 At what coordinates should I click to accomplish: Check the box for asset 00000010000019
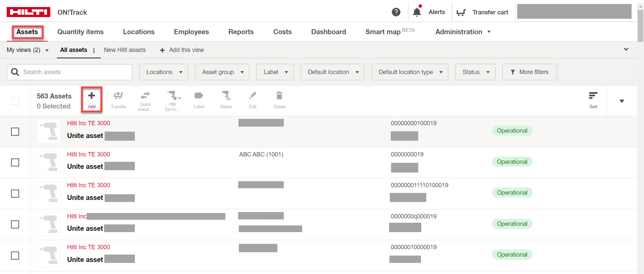click(x=15, y=256)
